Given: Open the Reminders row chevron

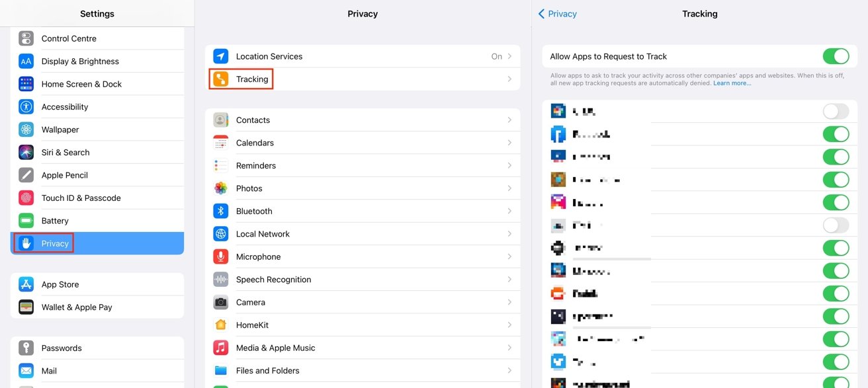Looking at the screenshot, I should [x=509, y=166].
